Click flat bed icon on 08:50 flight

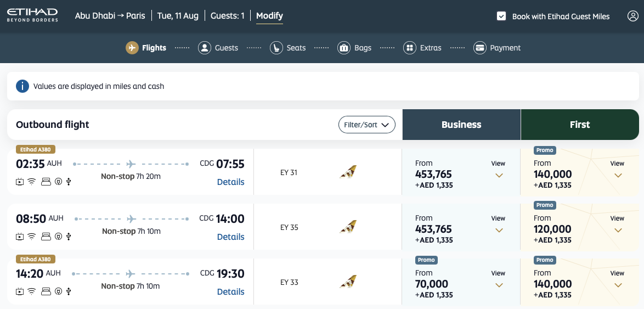click(46, 236)
